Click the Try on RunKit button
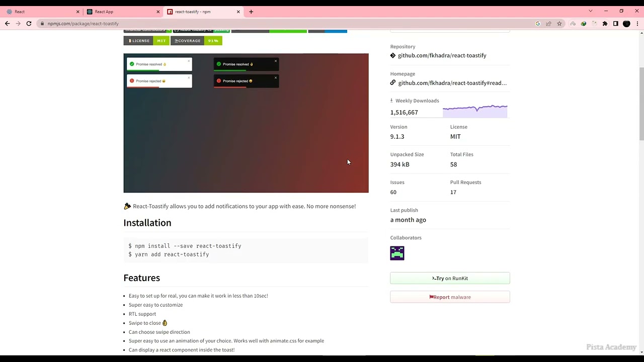Screen dimensions: 644x362 pos(450,278)
